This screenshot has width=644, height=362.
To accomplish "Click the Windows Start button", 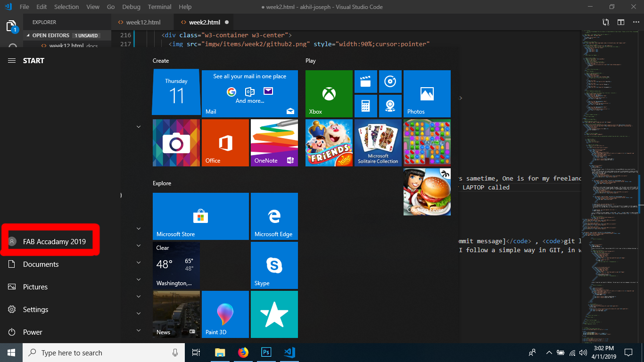I will click(11, 353).
